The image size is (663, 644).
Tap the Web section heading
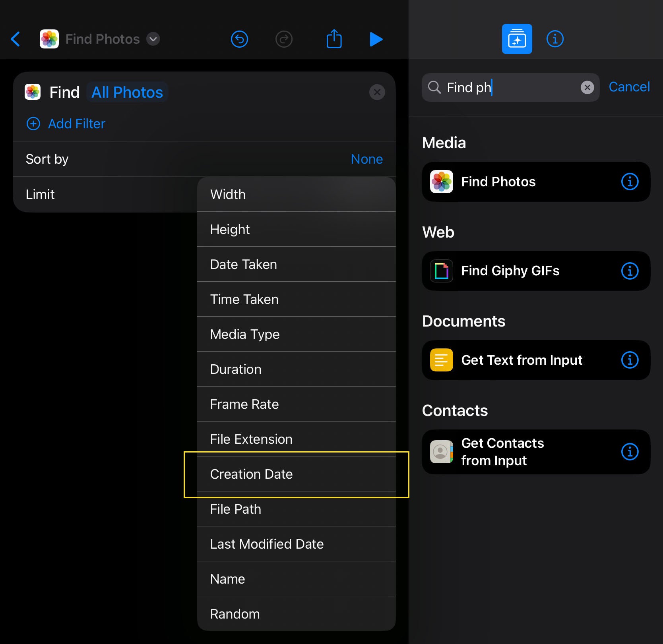pyautogui.click(x=438, y=232)
